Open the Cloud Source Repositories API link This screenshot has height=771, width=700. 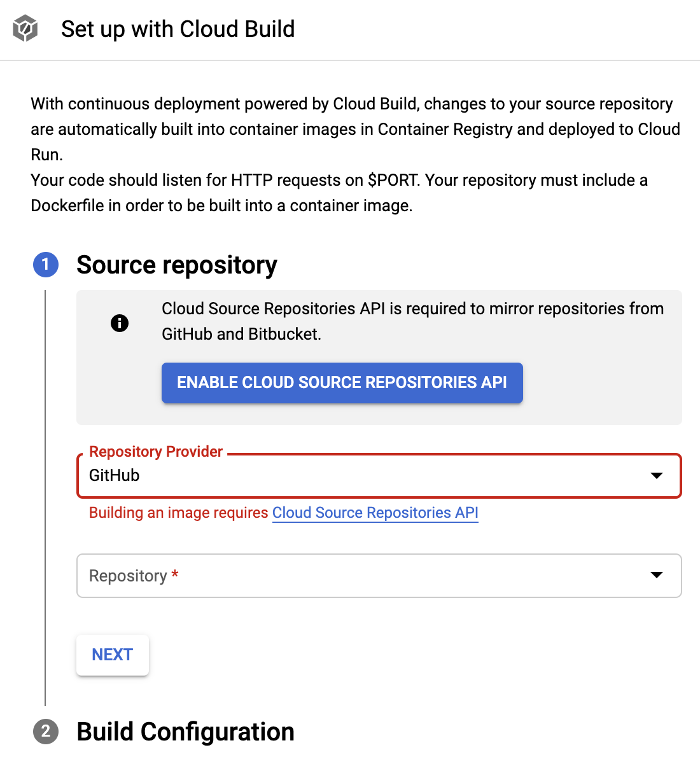(x=375, y=513)
